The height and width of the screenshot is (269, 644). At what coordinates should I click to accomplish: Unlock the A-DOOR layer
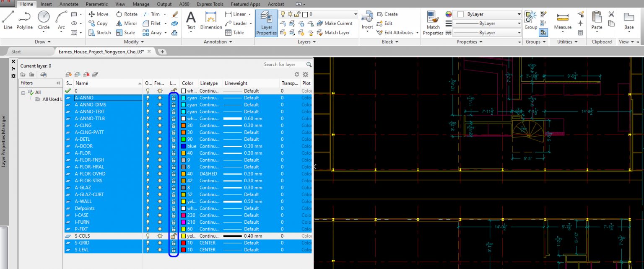click(x=173, y=146)
